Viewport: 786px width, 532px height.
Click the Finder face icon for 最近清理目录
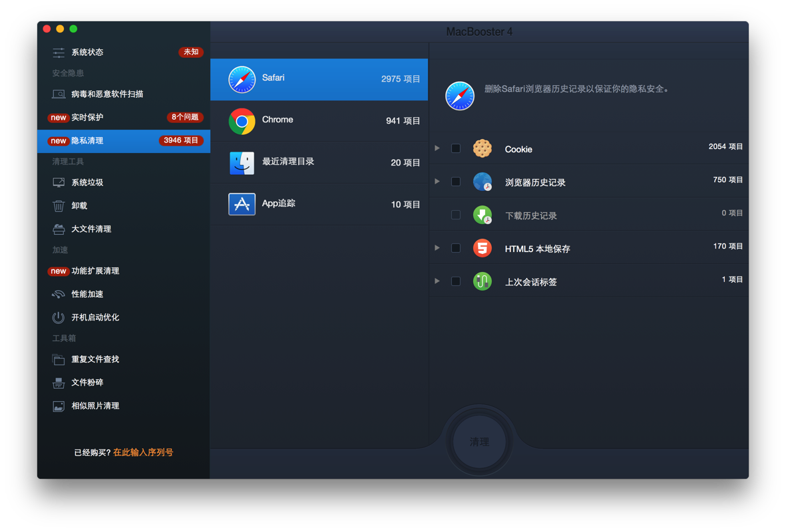tap(242, 163)
